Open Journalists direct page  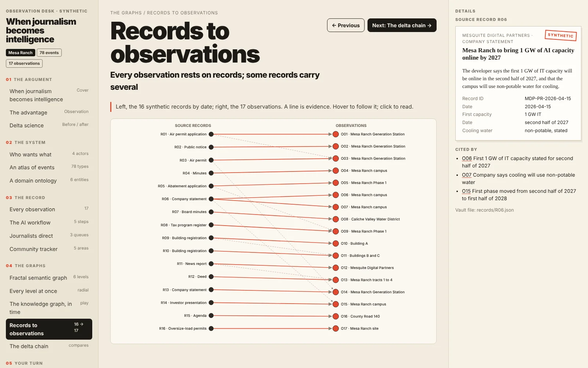[49, 236]
